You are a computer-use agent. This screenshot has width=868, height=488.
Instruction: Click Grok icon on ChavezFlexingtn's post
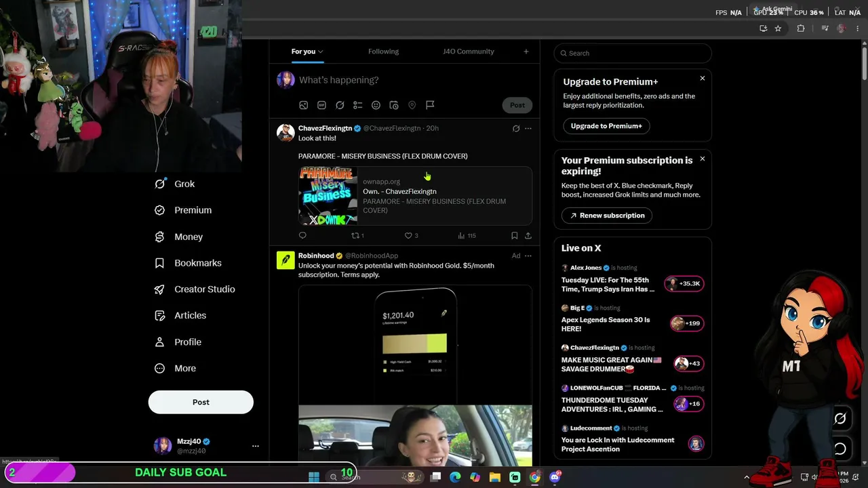516,129
